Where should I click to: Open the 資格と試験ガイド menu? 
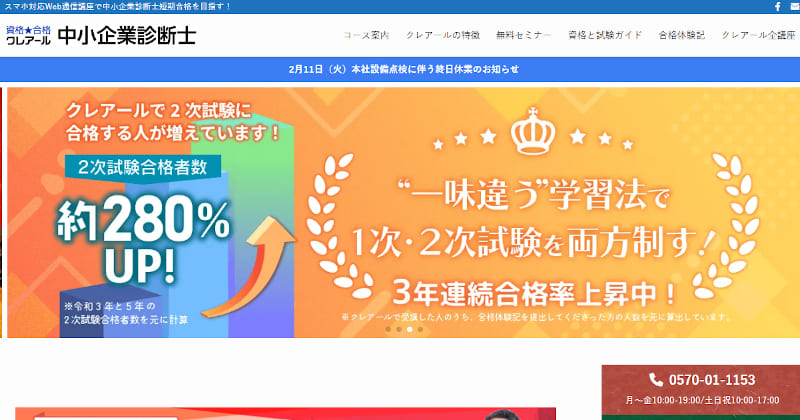(605, 35)
